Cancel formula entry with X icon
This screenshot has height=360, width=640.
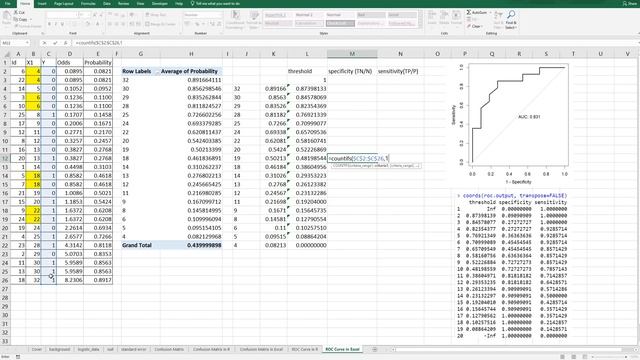(x=45, y=43)
